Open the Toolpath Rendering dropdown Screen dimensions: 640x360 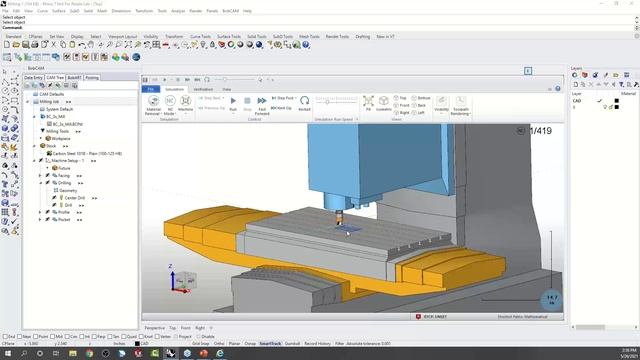(469, 114)
